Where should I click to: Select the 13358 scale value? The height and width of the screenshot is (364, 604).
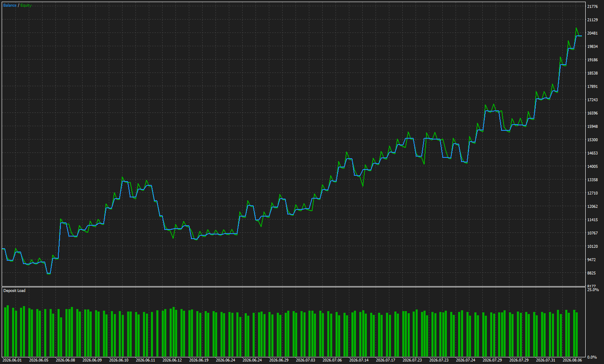(592, 180)
